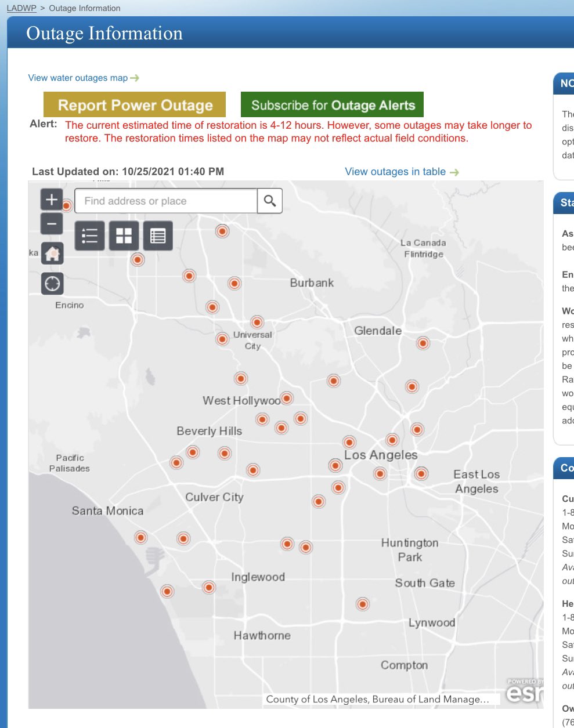Click the Compton map label
This screenshot has width=574, height=728.
[404, 665]
